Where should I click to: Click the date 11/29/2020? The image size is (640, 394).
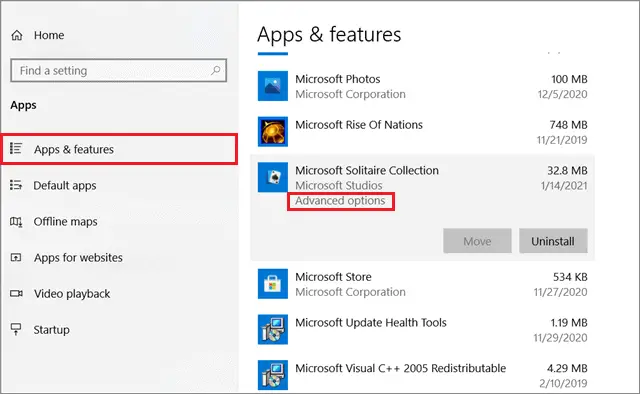pyautogui.click(x=560, y=338)
